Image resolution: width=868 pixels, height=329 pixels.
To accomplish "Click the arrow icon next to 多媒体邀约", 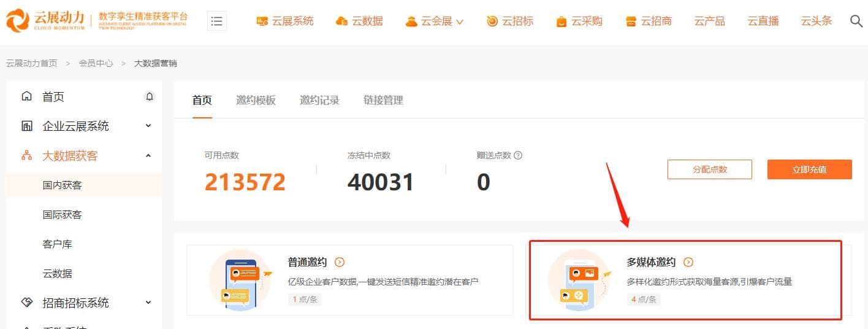I will pyautogui.click(x=688, y=262).
